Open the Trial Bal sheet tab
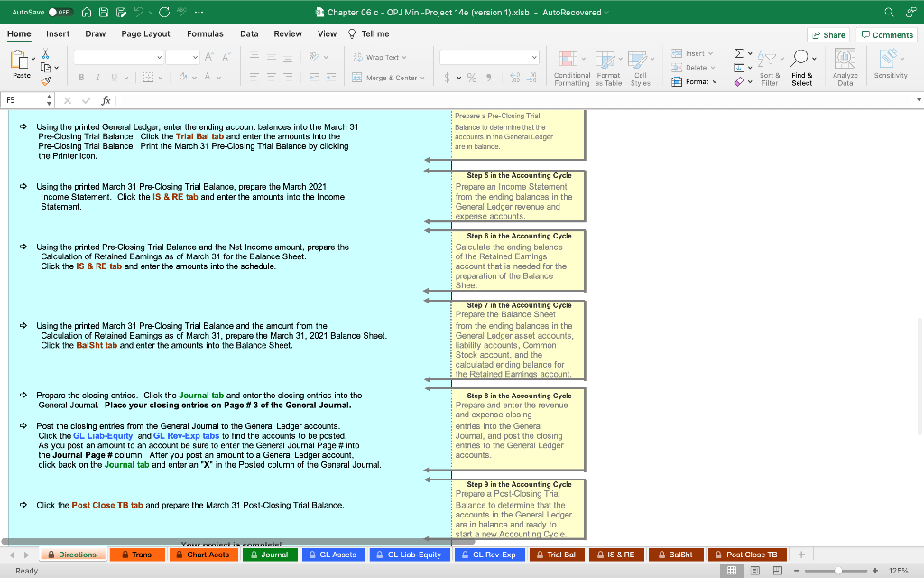Viewport: 924px width, 578px height. coord(557,555)
